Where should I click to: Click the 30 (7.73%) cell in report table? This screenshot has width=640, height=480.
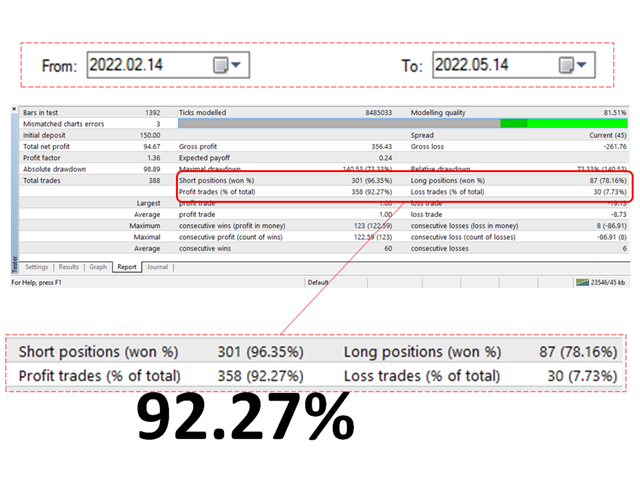(x=610, y=192)
